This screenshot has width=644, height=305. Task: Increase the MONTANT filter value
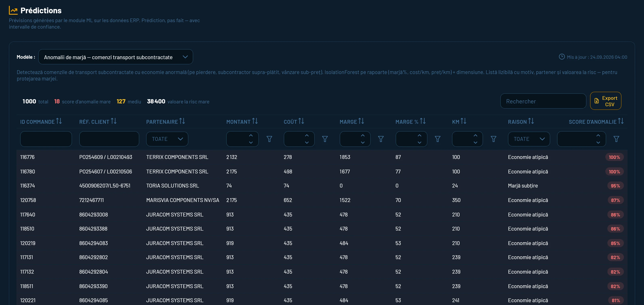(x=251, y=136)
